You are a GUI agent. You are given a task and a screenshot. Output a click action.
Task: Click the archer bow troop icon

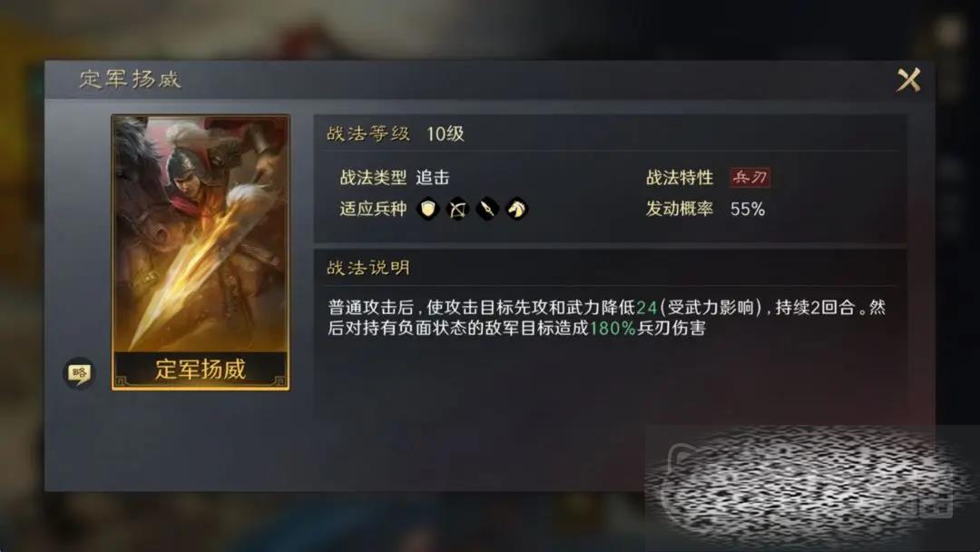pos(458,209)
